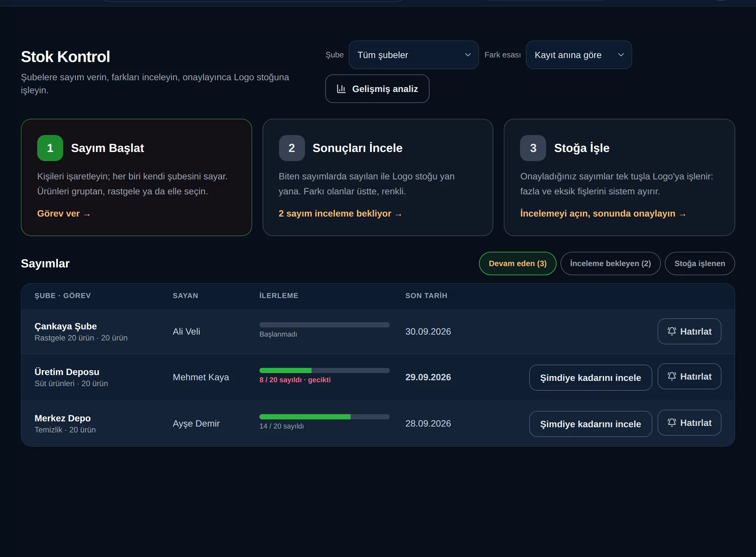Click the bell icon in Merkez Depo row
Viewport: 756px width, 557px height.
[672, 422]
